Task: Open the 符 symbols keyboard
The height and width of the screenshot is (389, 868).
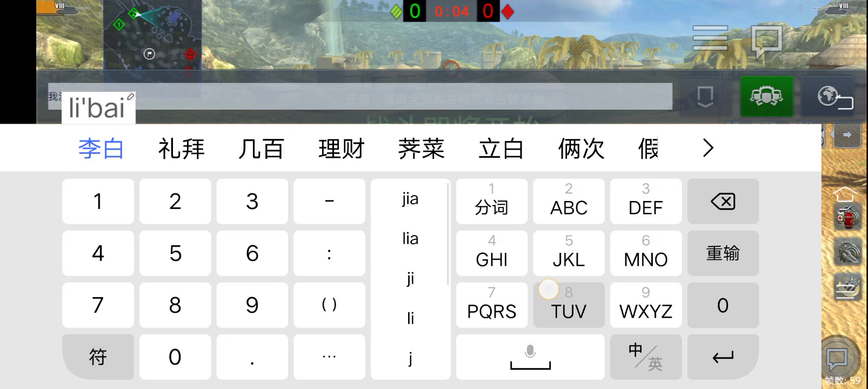Action: point(98,357)
